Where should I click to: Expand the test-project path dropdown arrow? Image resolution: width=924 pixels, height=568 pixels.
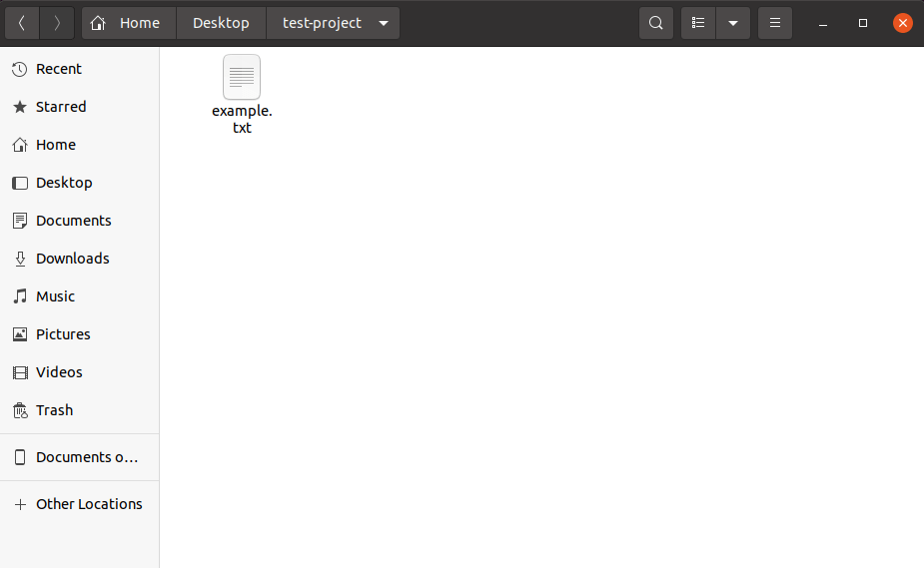pyautogui.click(x=384, y=24)
